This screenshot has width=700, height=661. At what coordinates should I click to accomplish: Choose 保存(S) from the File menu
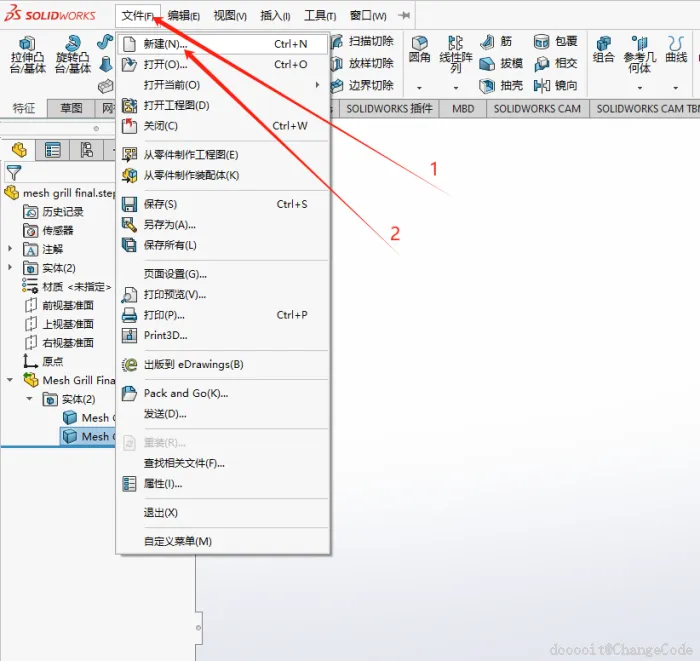223,204
